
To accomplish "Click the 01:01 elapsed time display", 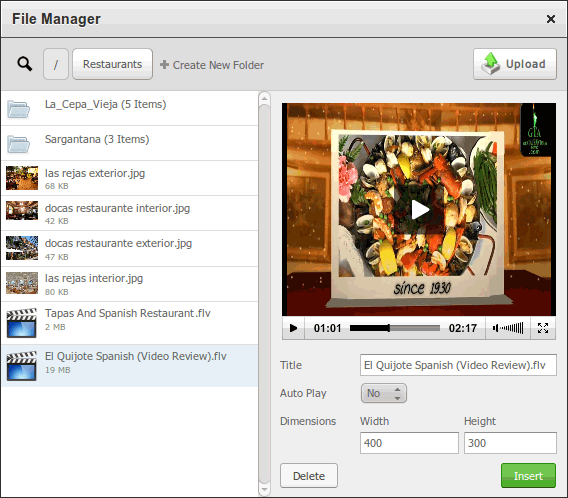I will click(x=327, y=328).
